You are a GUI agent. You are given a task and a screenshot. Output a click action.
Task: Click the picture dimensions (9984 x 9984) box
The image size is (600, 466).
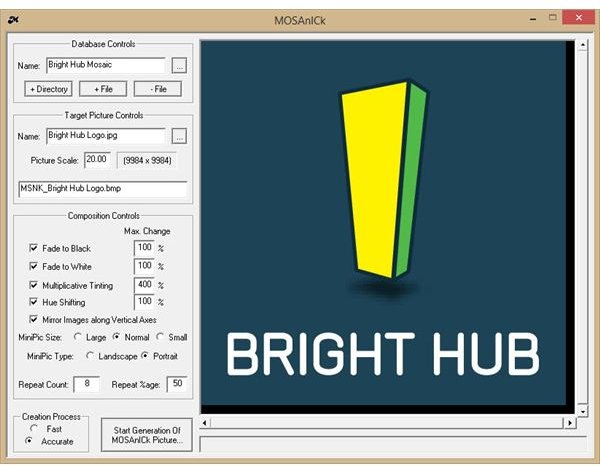[147, 160]
